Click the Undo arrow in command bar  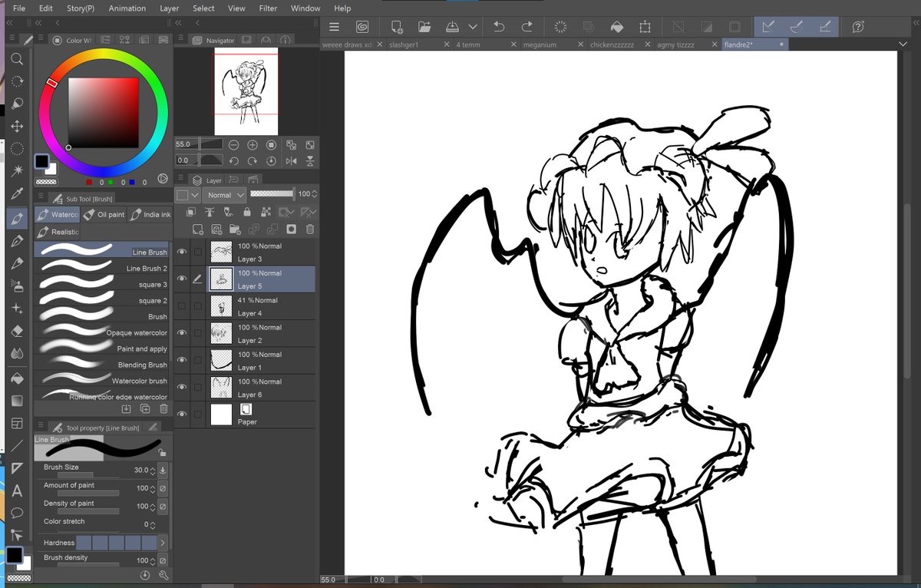tap(499, 26)
